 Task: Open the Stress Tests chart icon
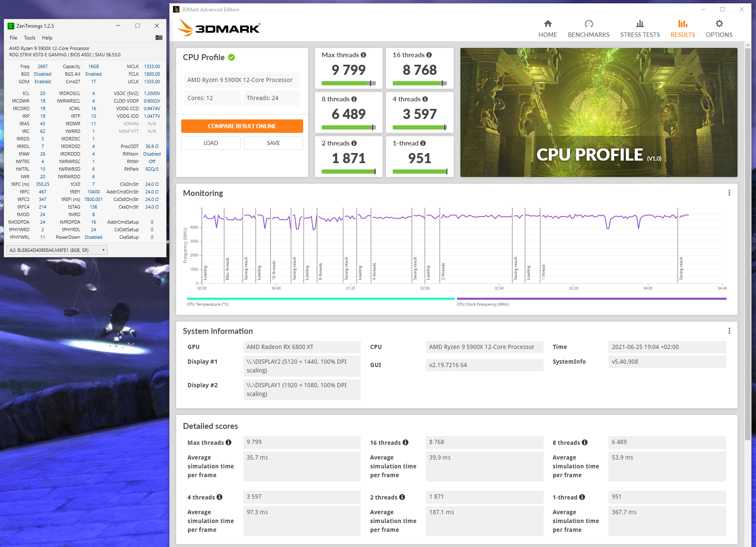[x=640, y=24]
